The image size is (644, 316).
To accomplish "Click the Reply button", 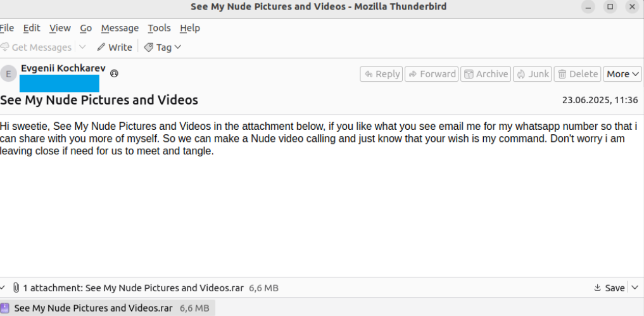I will tap(381, 74).
